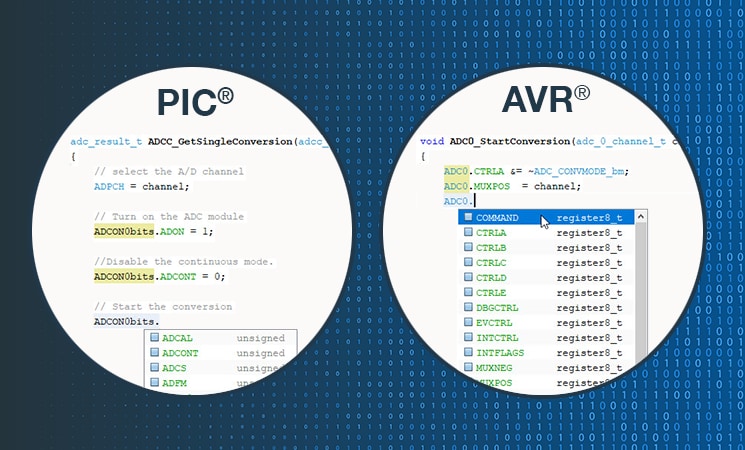Click the member icon next to CTRLE
Viewport: 745px width, 450px height.
(x=467, y=293)
